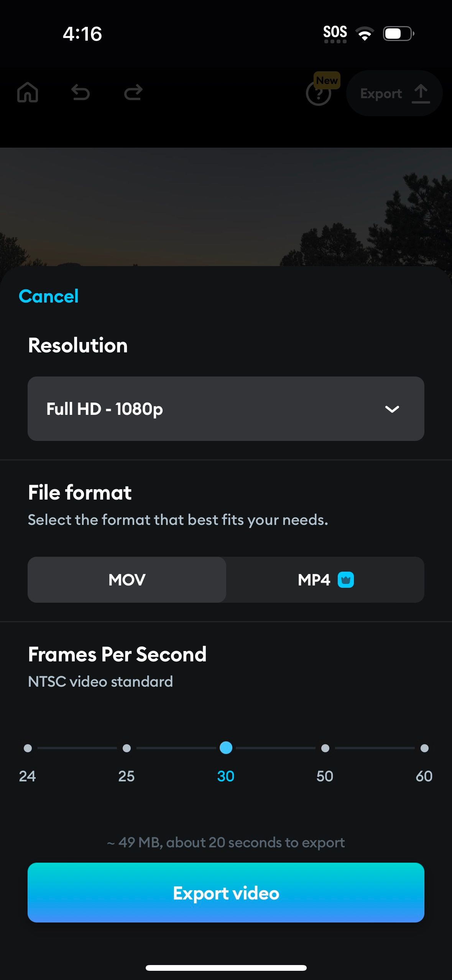Image resolution: width=452 pixels, height=980 pixels.
Task: Tap Cancel to dismiss the export sheet
Action: (49, 296)
